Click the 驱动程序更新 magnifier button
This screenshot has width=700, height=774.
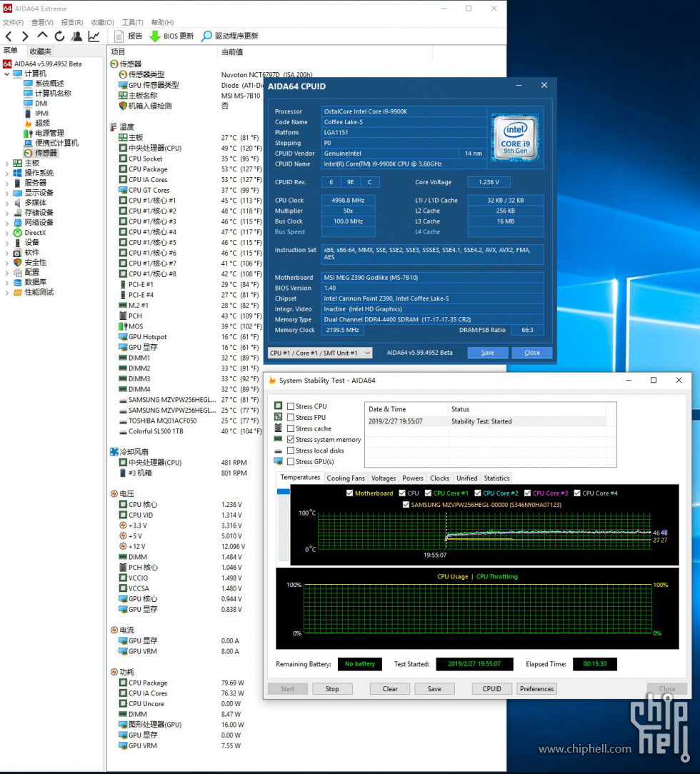230,36
